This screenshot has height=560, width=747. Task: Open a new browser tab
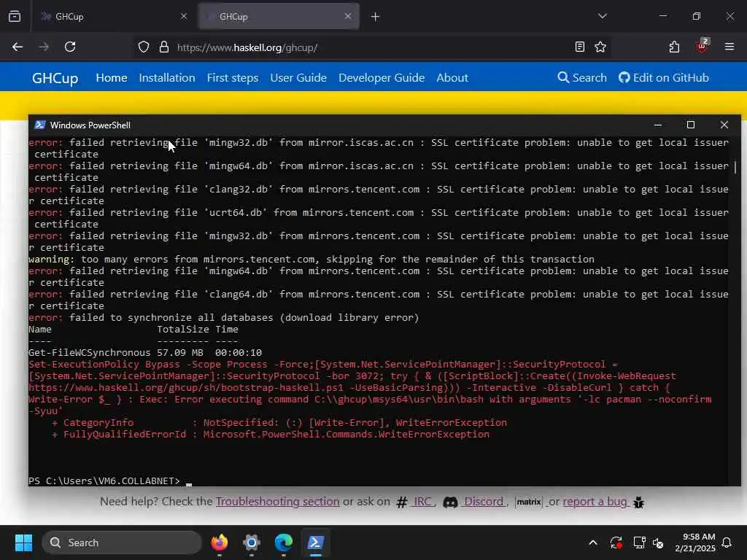point(376,17)
